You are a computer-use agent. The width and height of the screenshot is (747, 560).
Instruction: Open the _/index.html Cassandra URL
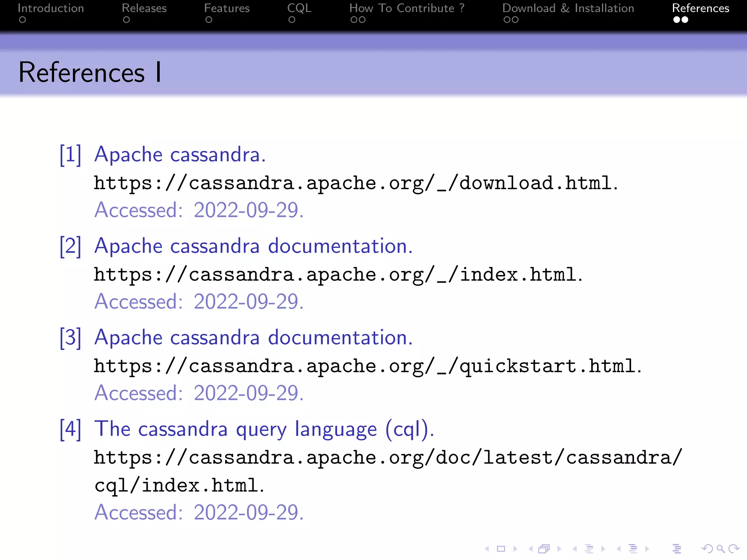click(338, 275)
